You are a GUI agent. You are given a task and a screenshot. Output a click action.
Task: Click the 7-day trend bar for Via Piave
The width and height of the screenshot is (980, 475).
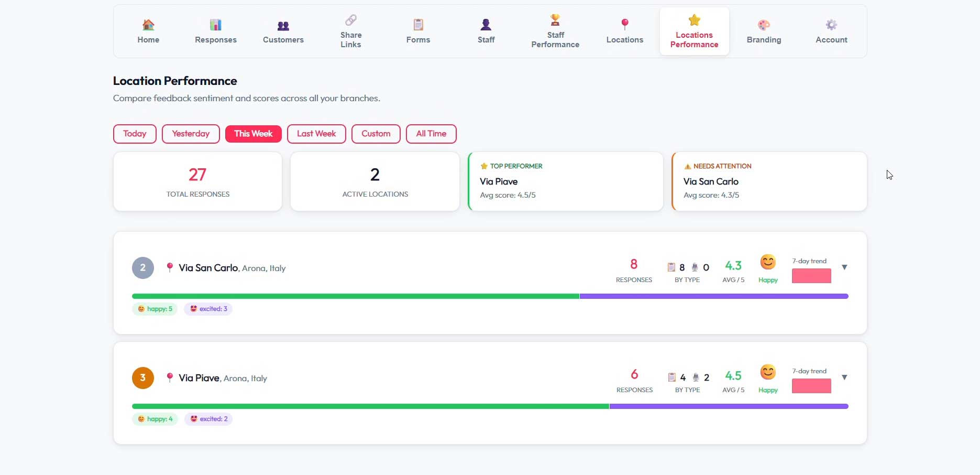pos(811,386)
